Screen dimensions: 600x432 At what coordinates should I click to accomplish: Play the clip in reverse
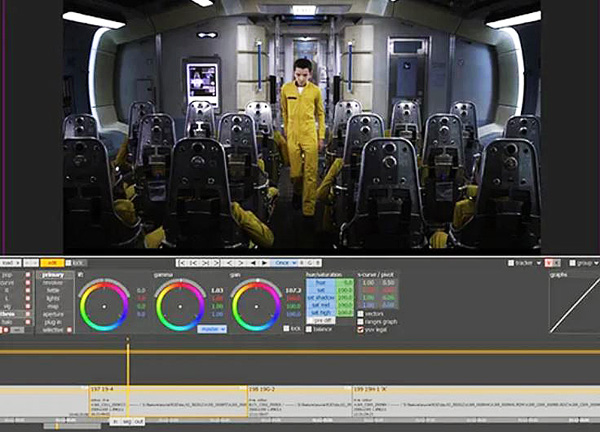pyautogui.click(x=253, y=263)
